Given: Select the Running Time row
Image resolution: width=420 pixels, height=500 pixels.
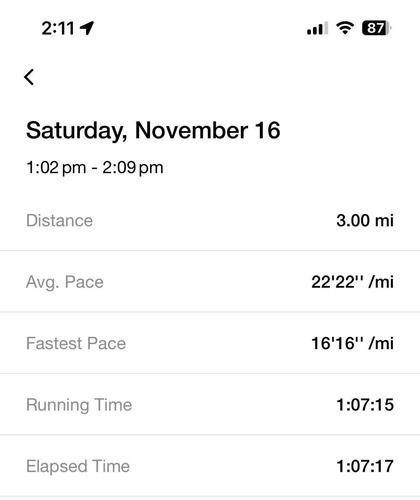Looking at the screenshot, I should coord(210,404).
